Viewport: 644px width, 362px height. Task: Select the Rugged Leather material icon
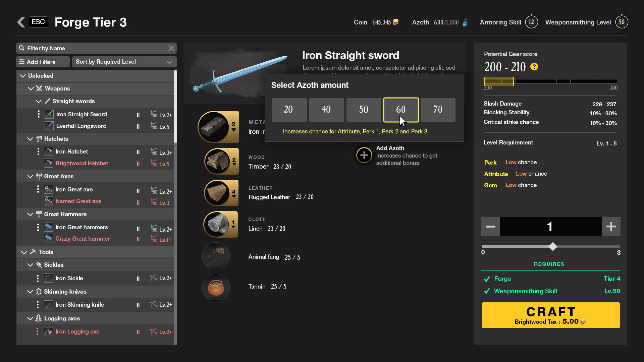pos(217,193)
